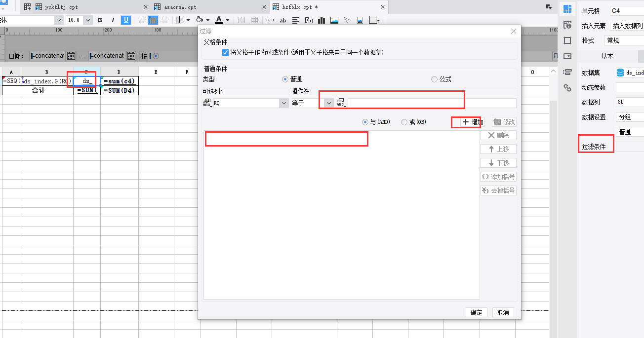The width and height of the screenshot is (644, 338).
Task: Click the data column insert icon
Action: 270,20
